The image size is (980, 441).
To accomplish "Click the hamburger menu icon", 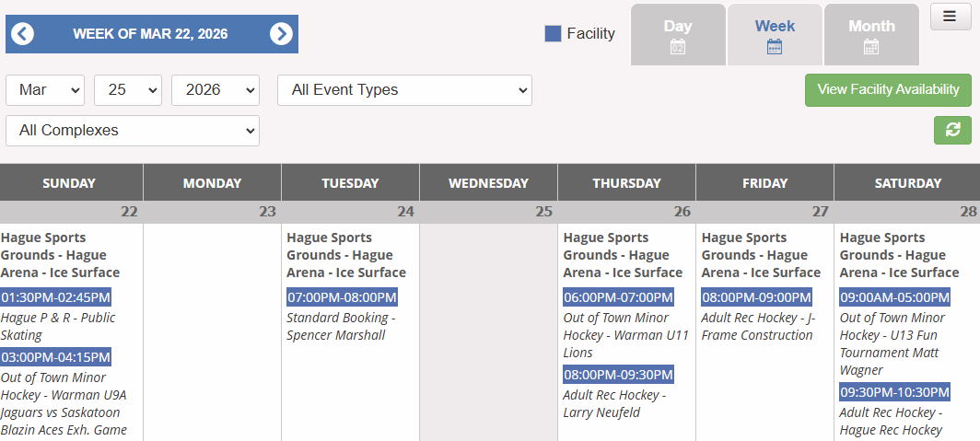I will pos(950,17).
